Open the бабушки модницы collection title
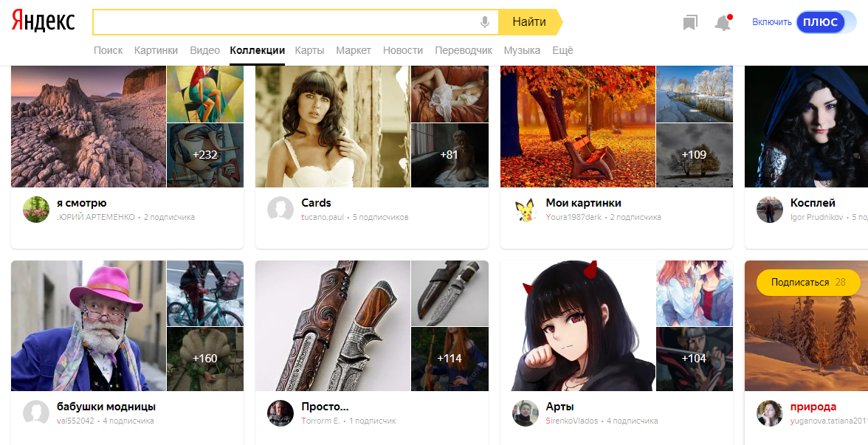The image size is (868, 445). click(x=106, y=407)
